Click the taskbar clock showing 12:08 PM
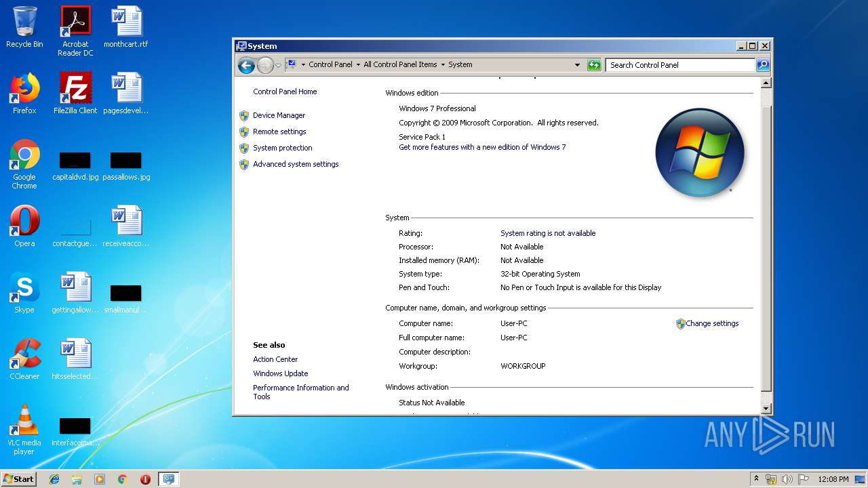Image resolution: width=868 pixels, height=488 pixels. pos(833,479)
